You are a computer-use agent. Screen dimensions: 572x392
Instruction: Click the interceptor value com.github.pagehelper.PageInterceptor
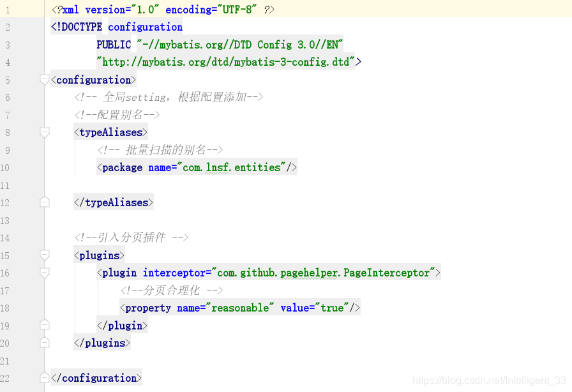tap(323, 273)
